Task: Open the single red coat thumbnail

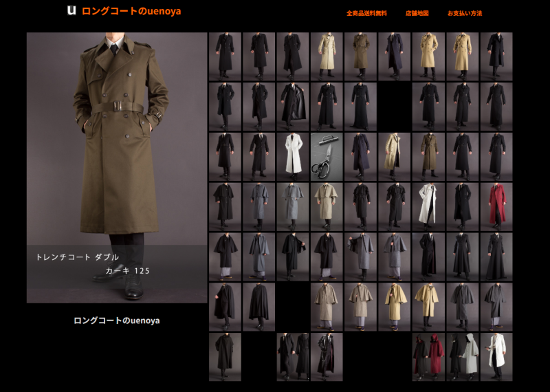Action: tap(496, 206)
